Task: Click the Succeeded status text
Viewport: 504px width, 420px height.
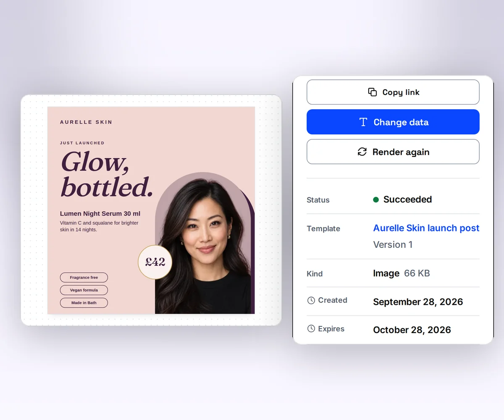Action: (x=407, y=199)
